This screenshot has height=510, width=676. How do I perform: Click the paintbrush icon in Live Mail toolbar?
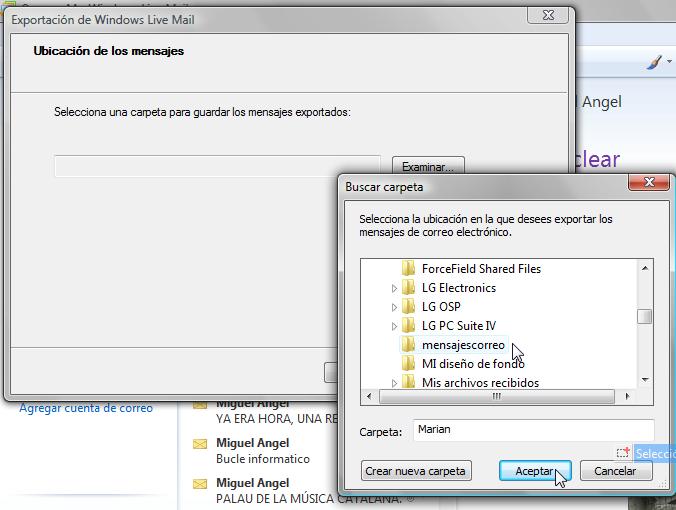[x=654, y=63]
